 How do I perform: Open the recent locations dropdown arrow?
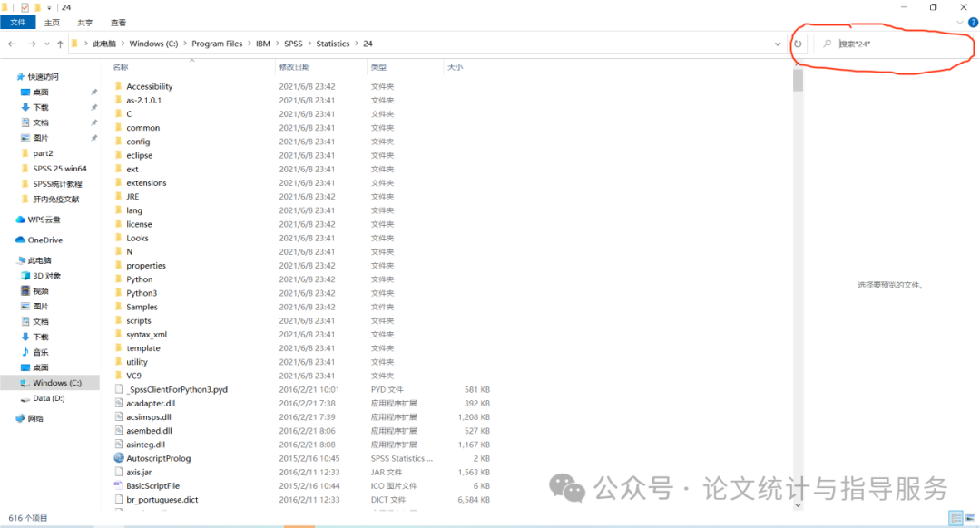click(47, 44)
